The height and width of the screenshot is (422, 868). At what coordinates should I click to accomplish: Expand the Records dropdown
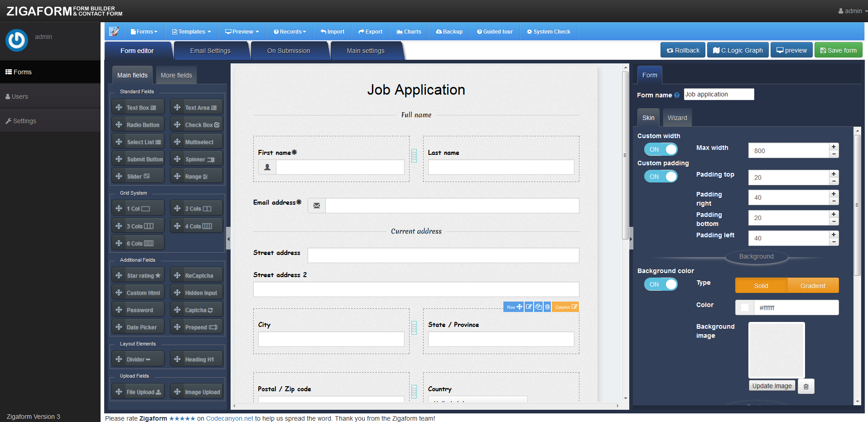tap(289, 31)
